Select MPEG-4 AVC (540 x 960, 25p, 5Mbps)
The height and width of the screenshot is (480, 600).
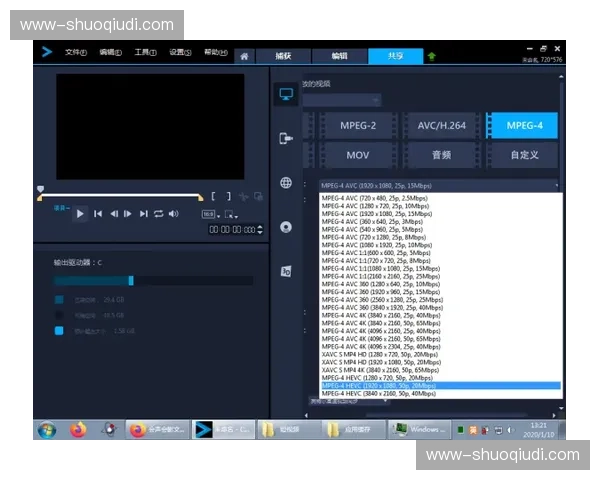440,229
